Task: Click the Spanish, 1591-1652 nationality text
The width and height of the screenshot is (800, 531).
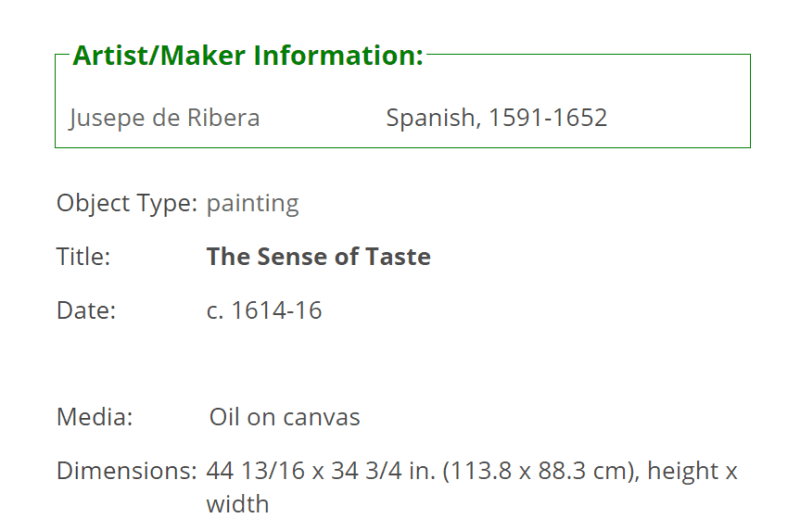Action: pyautogui.click(x=496, y=118)
